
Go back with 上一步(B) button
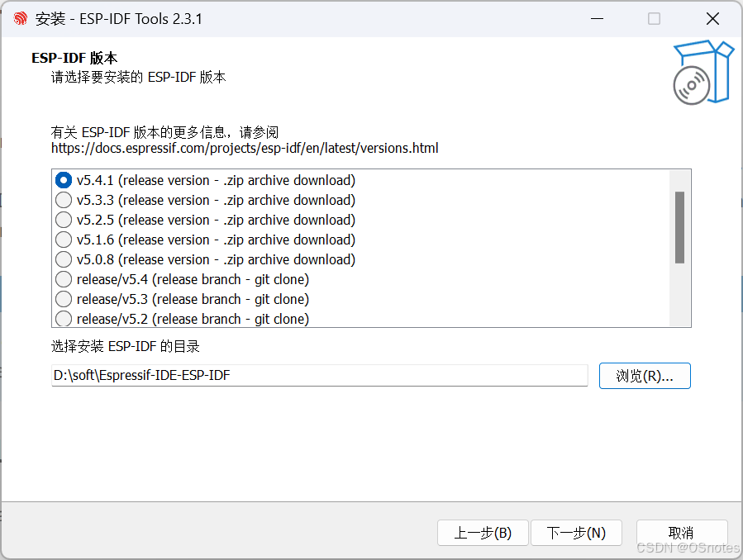click(x=483, y=533)
